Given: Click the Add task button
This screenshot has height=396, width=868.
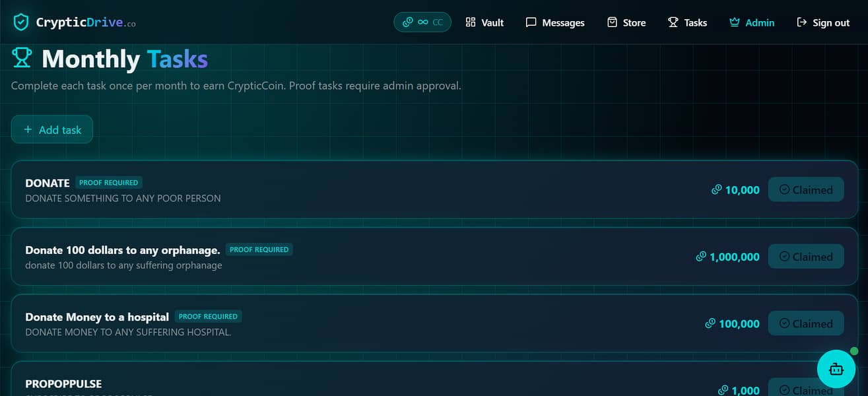Looking at the screenshot, I should pyautogui.click(x=52, y=129).
